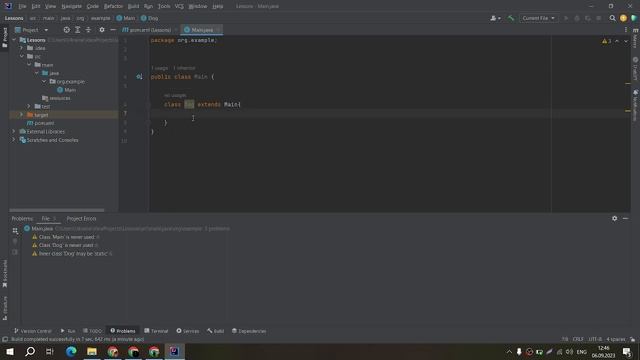Screen dimensions: 640x360
Task: Open File Explorer from taskbar
Action: coord(92,351)
